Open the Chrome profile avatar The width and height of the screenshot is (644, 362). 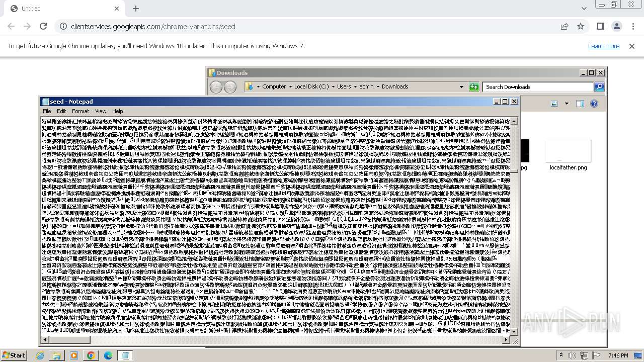pos(617,26)
